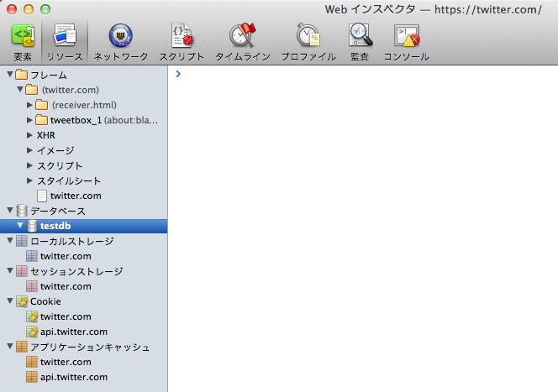558x392 pixels.
Task: Expand the イメージ (Images) group
Action: click(x=30, y=150)
